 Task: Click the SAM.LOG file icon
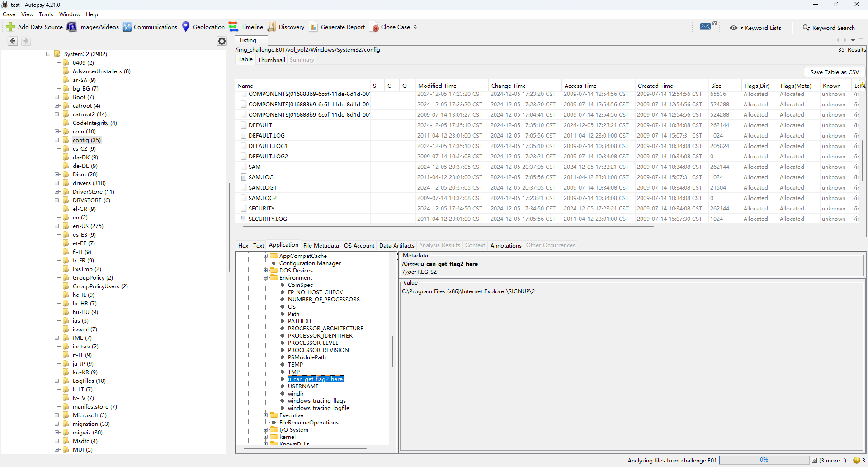[244, 177]
